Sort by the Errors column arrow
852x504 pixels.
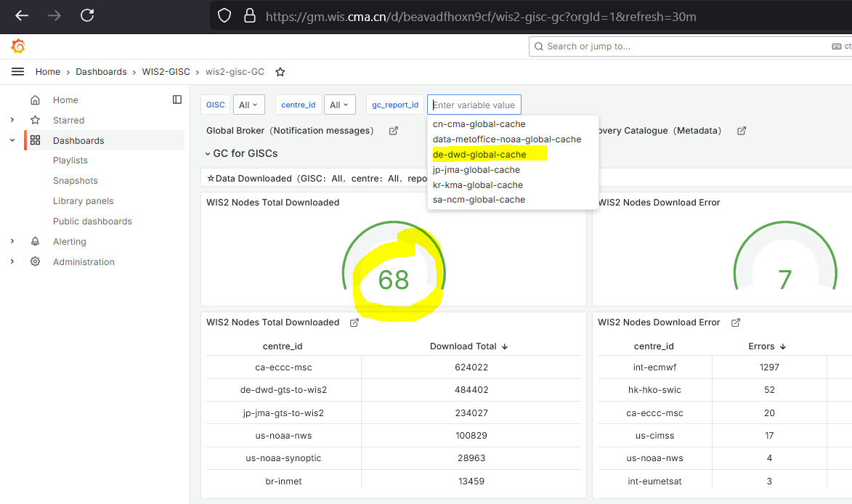point(783,346)
